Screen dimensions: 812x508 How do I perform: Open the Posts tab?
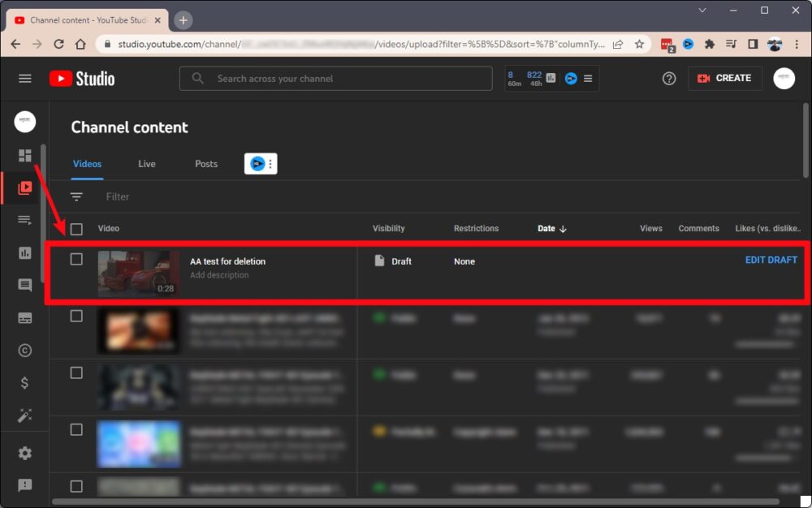tap(205, 163)
